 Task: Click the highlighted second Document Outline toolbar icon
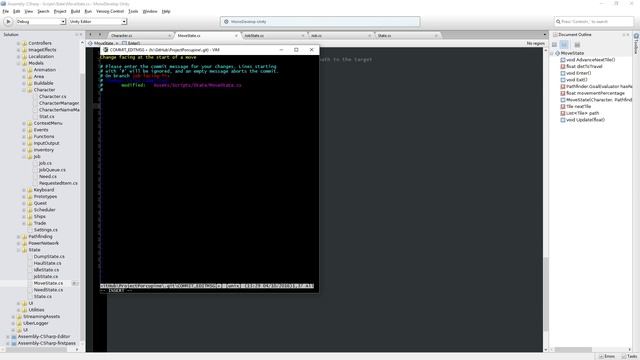point(564,45)
